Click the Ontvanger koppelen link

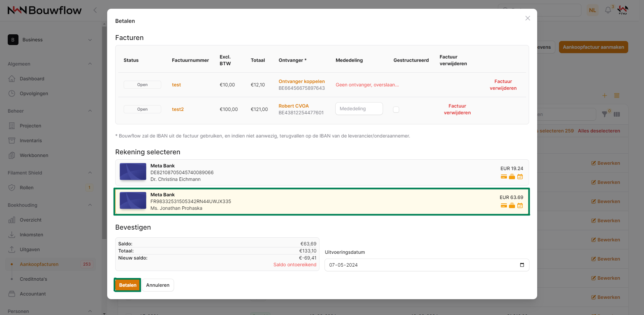click(301, 81)
